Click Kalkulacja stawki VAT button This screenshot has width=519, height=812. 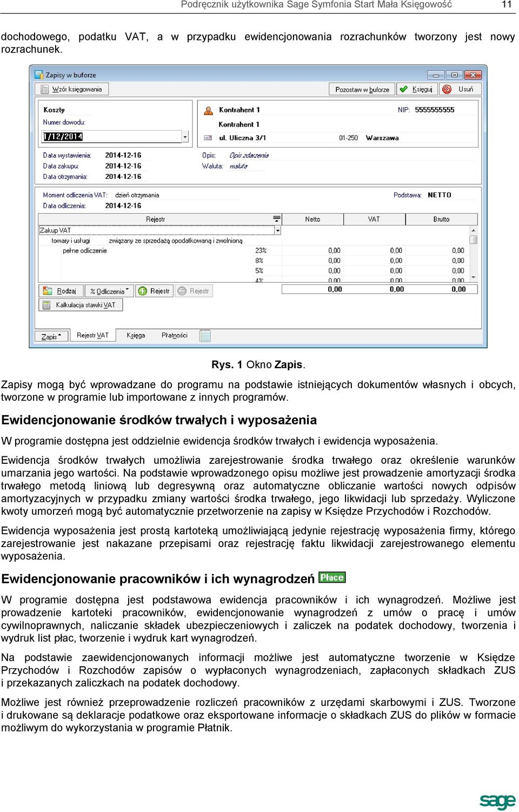point(81,305)
